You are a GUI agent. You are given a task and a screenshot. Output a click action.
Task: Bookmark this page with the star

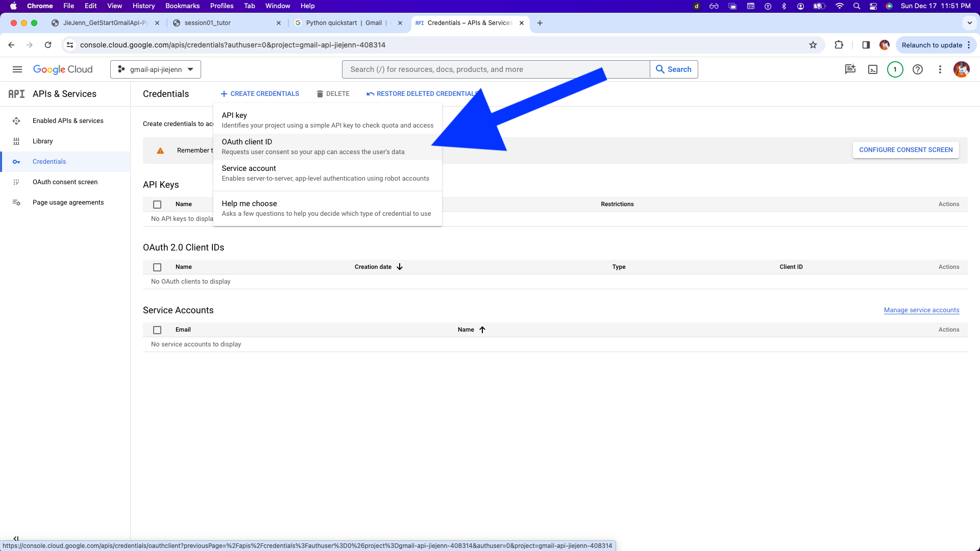click(813, 45)
